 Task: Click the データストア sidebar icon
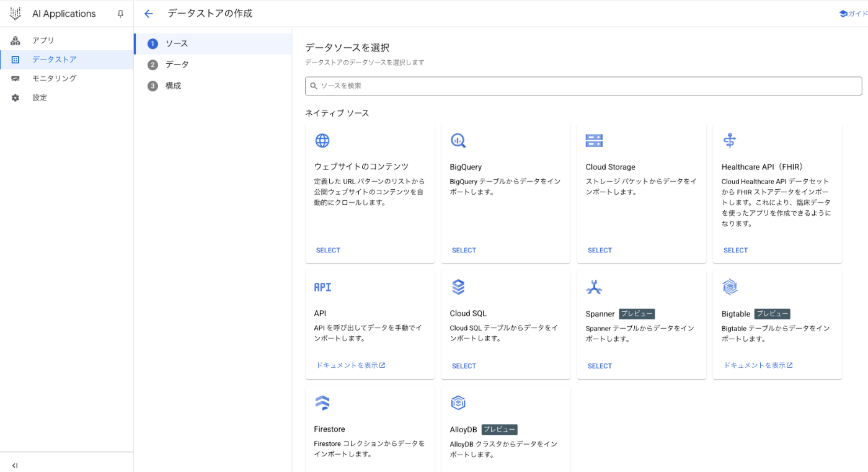coord(15,60)
